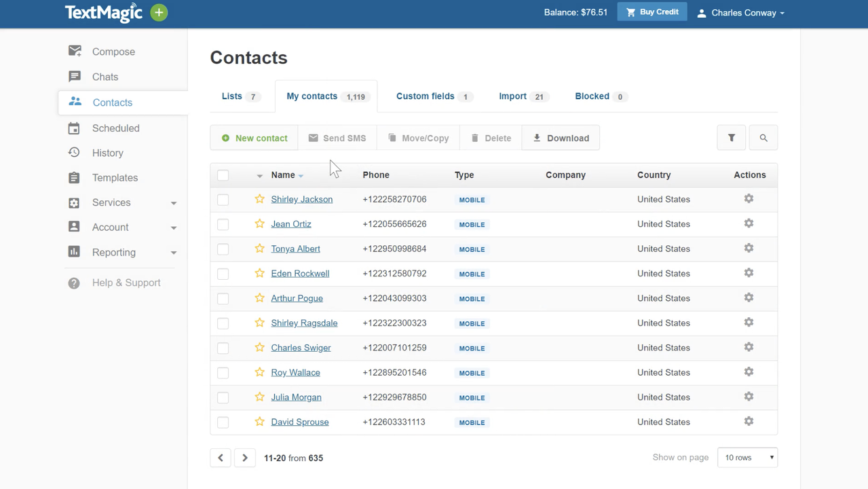Image resolution: width=868 pixels, height=489 pixels.
Task: Open the contact search
Action: coord(763,137)
